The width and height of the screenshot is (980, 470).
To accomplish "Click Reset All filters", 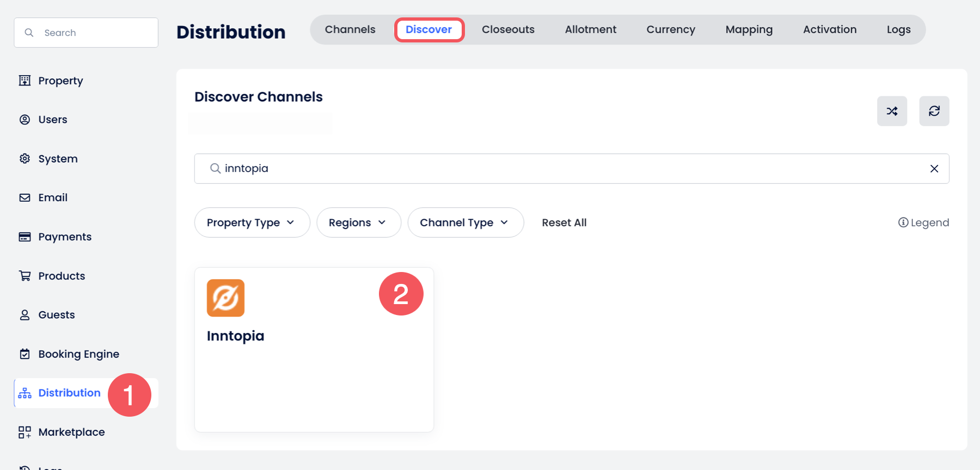I will pos(564,222).
